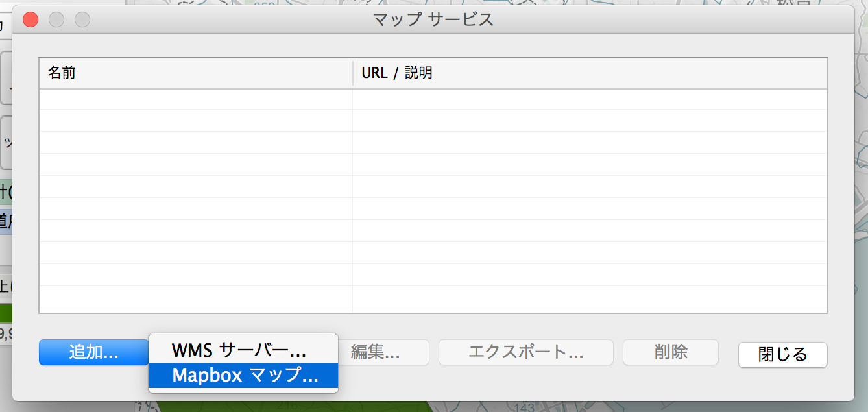The height and width of the screenshot is (412, 868).
Task: Select the first empty row under URL / 説明
Action: (589, 99)
